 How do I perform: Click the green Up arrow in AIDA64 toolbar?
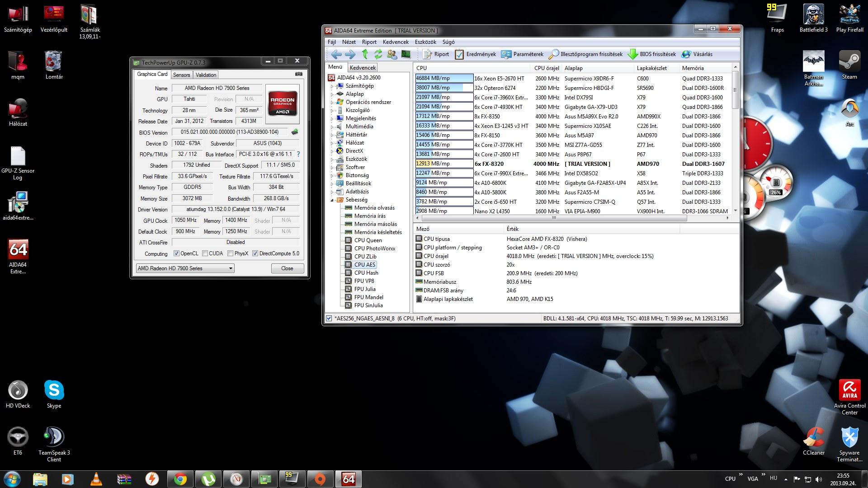tap(365, 54)
